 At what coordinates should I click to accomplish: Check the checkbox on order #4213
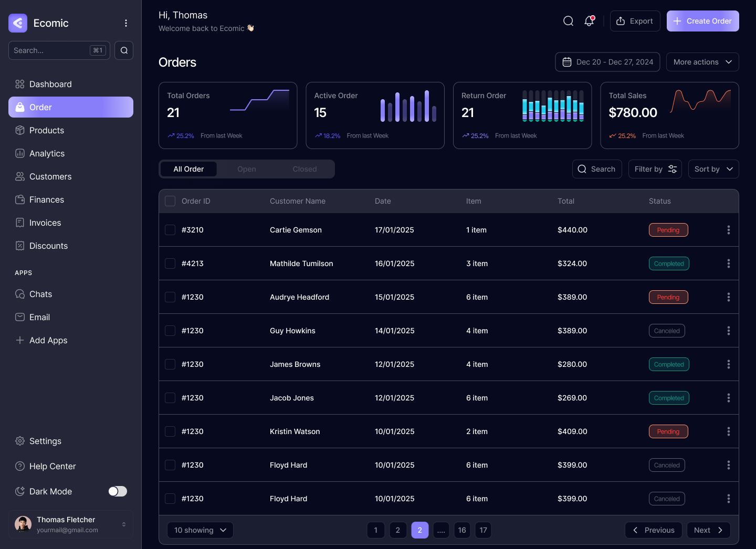click(x=170, y=263)
